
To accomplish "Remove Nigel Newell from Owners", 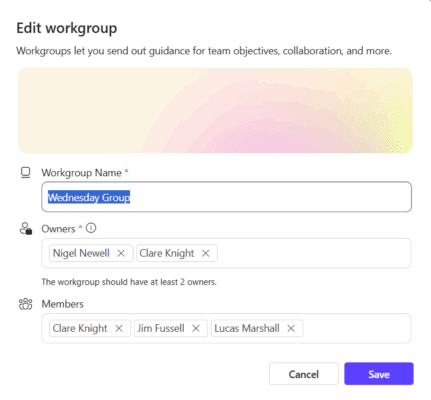I will point(121,253).
